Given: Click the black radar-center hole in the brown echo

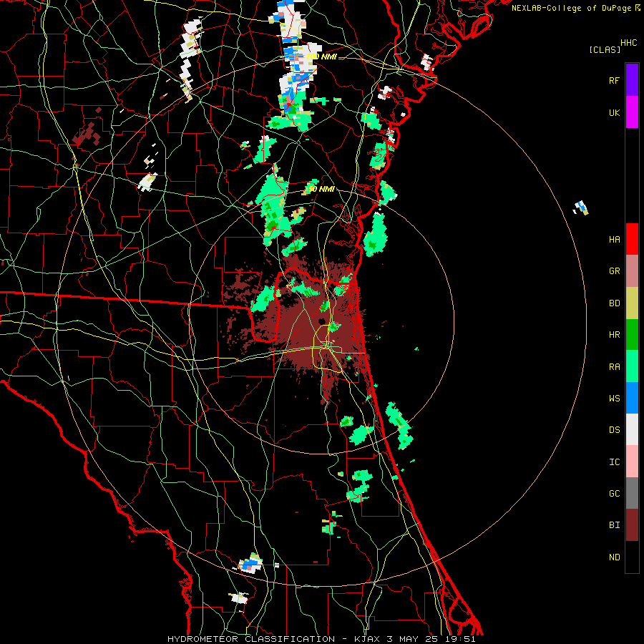Looking at the screenshot, I should coord(322,321).
